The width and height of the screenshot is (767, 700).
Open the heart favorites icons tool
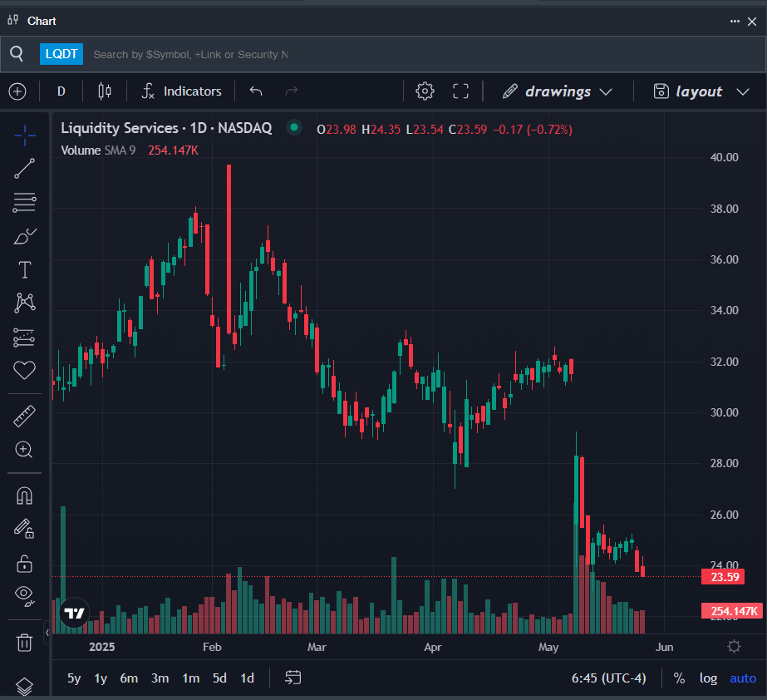coord(24,370)
